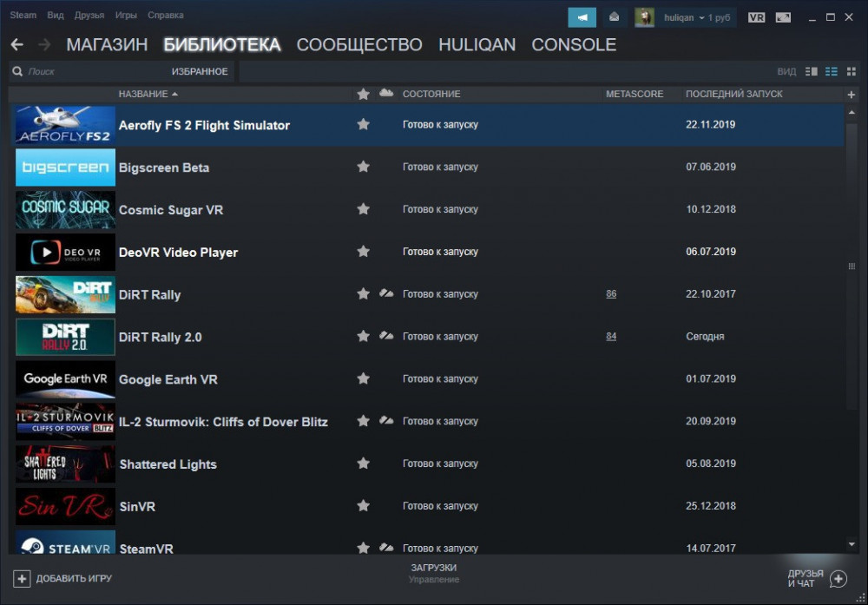Click the library search field
Image resolution: width=868 pixels, height=605 pixels.
coord(87,71)
